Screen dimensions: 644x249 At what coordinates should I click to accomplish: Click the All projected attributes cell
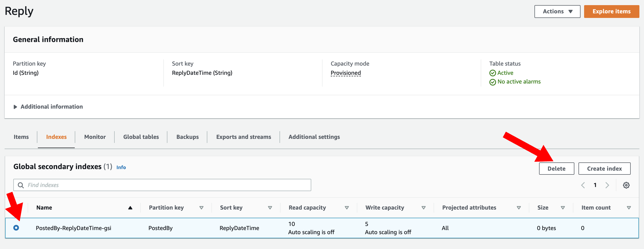(445, 228)
